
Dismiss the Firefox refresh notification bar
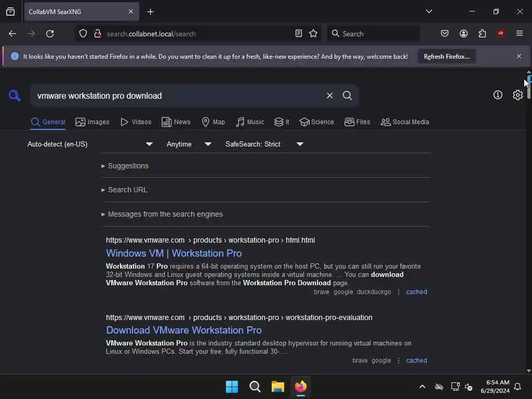pos(519,56)
